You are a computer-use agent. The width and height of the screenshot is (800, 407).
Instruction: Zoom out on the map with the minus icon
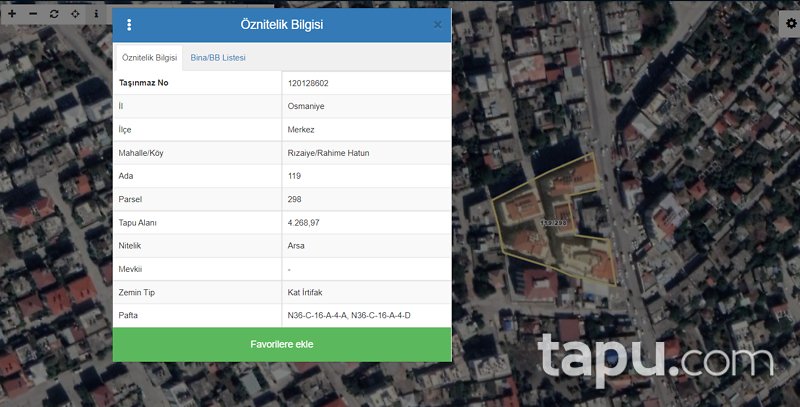pyautogui.click(x=33, y=14)
